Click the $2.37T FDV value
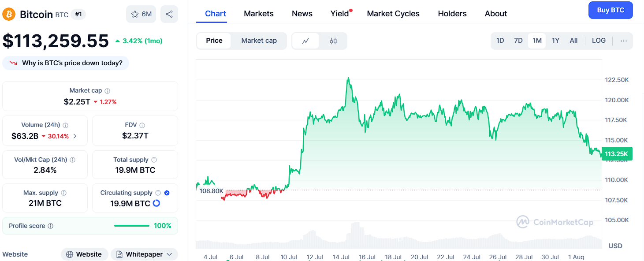 [135, 136]
